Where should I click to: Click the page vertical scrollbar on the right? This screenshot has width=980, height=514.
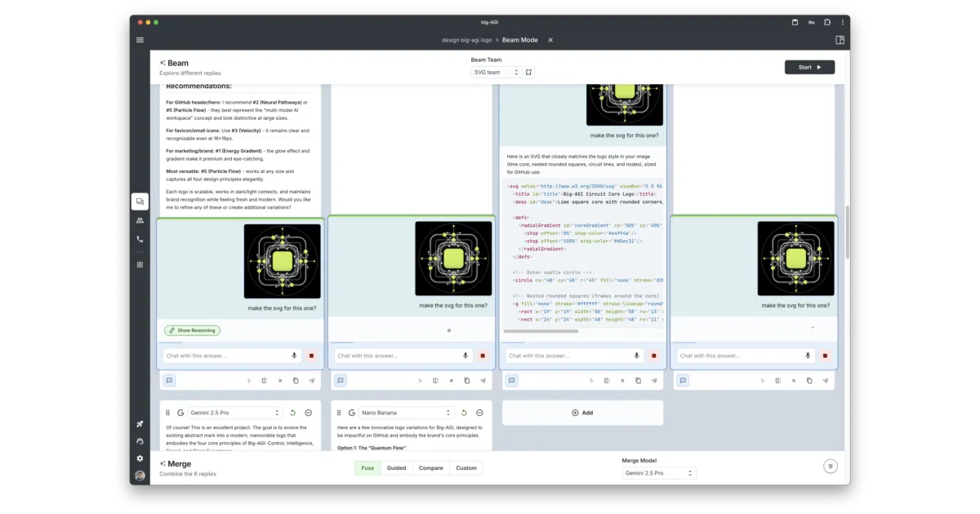pyautogui.click(x=847, y=233)
